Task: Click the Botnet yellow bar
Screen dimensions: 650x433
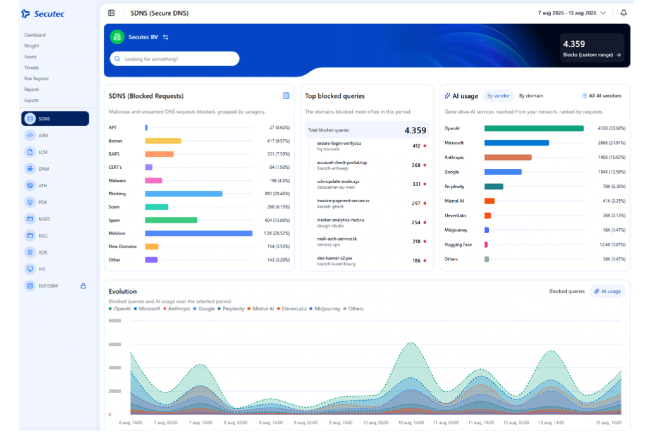Action: (163, 141)
